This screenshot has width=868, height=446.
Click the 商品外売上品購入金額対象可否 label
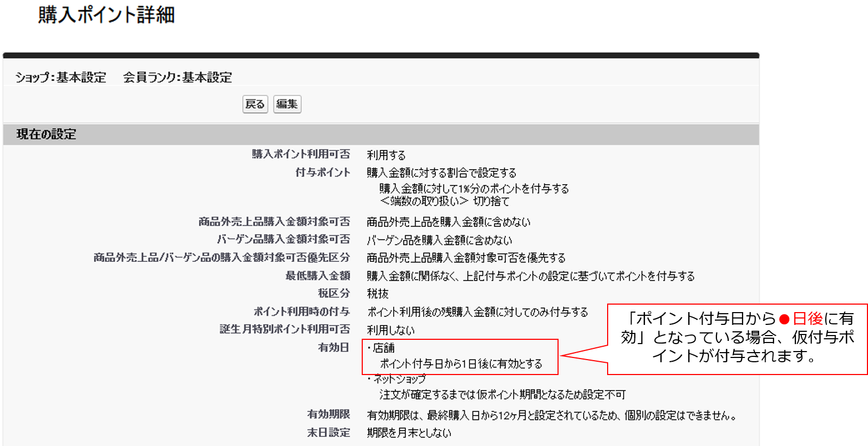click(x=274, y=221)
